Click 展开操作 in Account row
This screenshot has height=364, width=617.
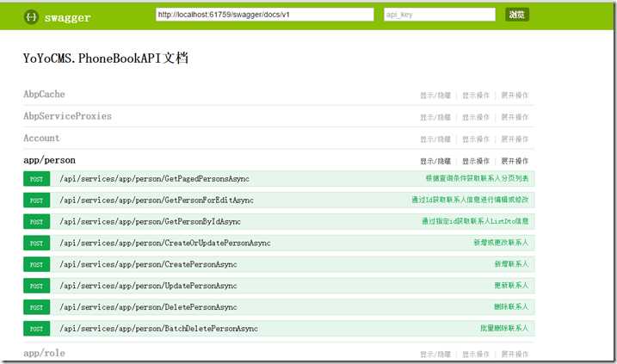(x=515, y=139)
